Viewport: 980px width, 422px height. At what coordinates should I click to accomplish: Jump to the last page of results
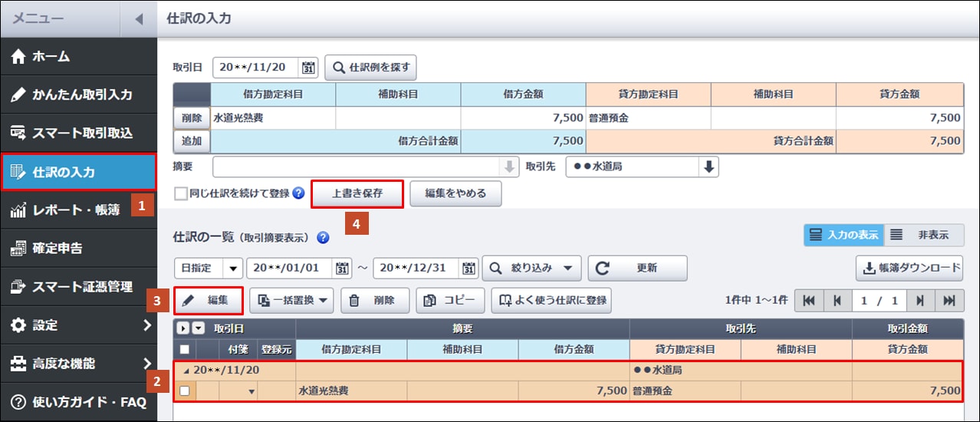tap(949, 300)
